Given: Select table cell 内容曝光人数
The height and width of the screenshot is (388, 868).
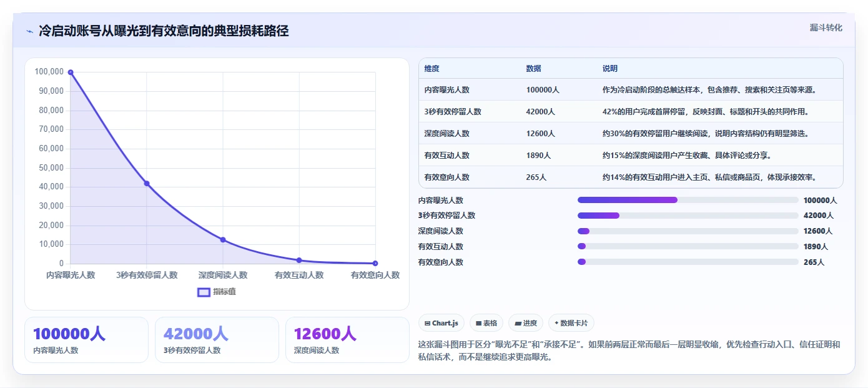Looking at the screenshot, I should pos(446,90).
